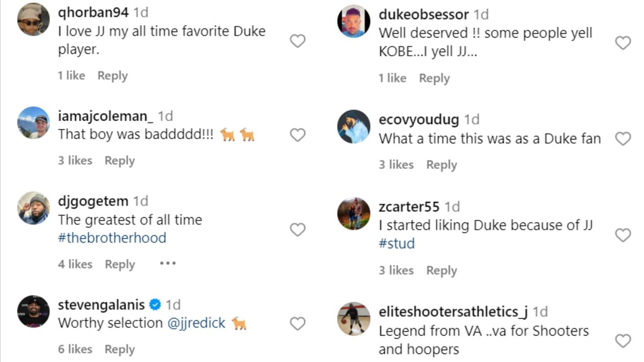644x362 pixels.
Task: Like qhorban94's comment with the heart icon
Action: pos(297,41)
